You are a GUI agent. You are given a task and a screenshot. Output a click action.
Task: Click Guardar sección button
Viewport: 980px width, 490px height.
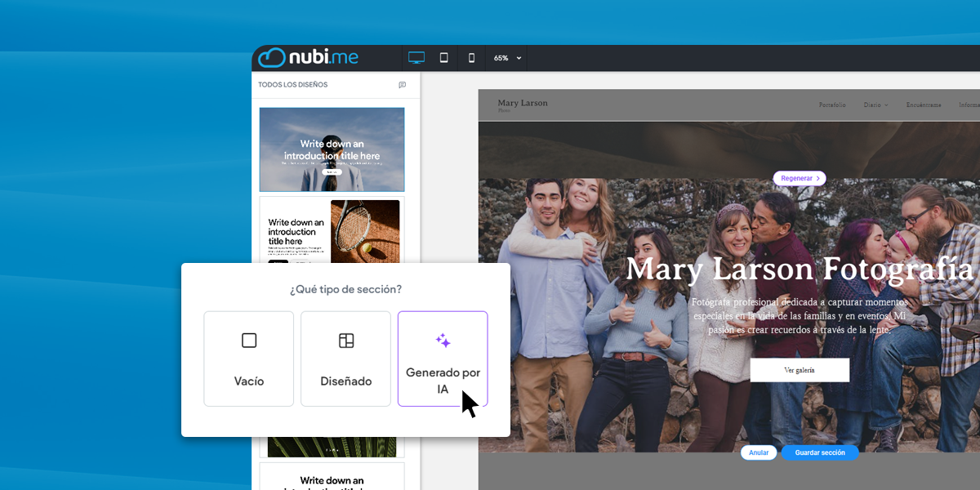(x=820, y=452)
